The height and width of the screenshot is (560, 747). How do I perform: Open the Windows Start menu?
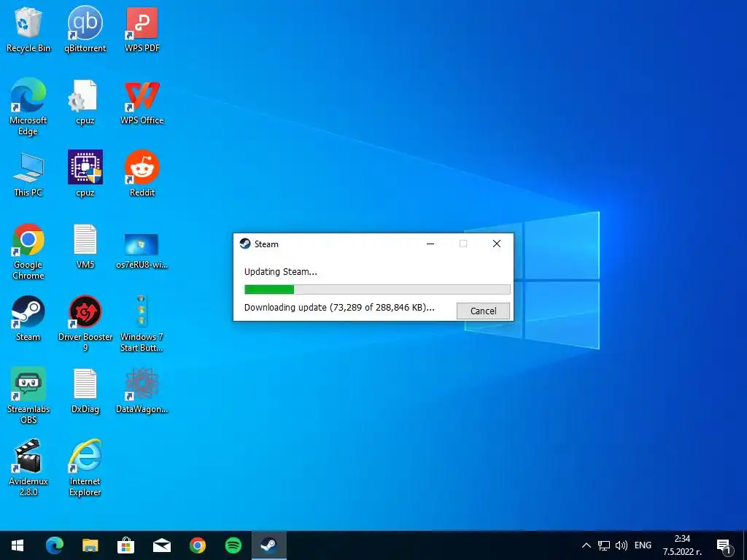pyautogui.click(x=18, y=545)
